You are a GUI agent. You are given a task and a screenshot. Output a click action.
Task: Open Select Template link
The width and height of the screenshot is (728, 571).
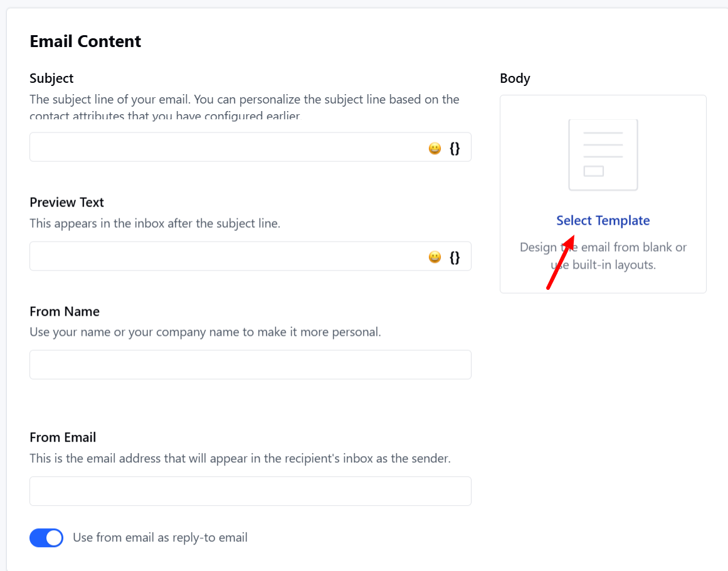[603, 220]
